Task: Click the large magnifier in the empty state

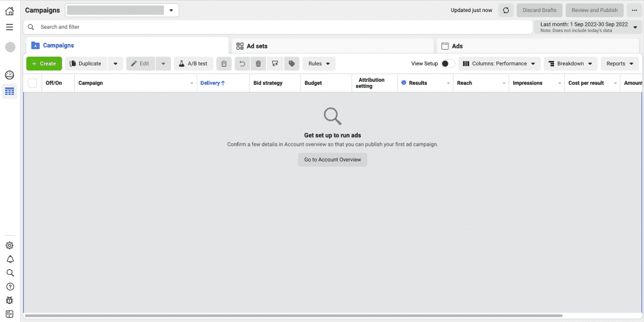Action: coord(332,116)
